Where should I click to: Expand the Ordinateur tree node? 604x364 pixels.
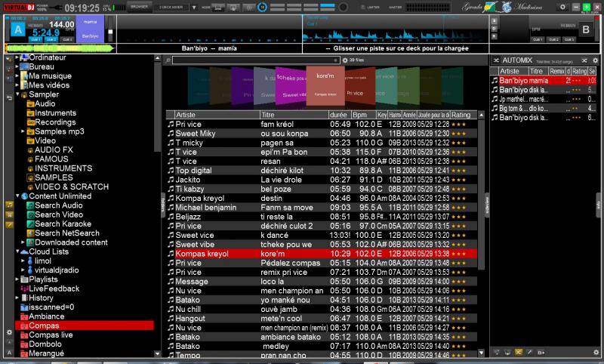coord(17,58)
